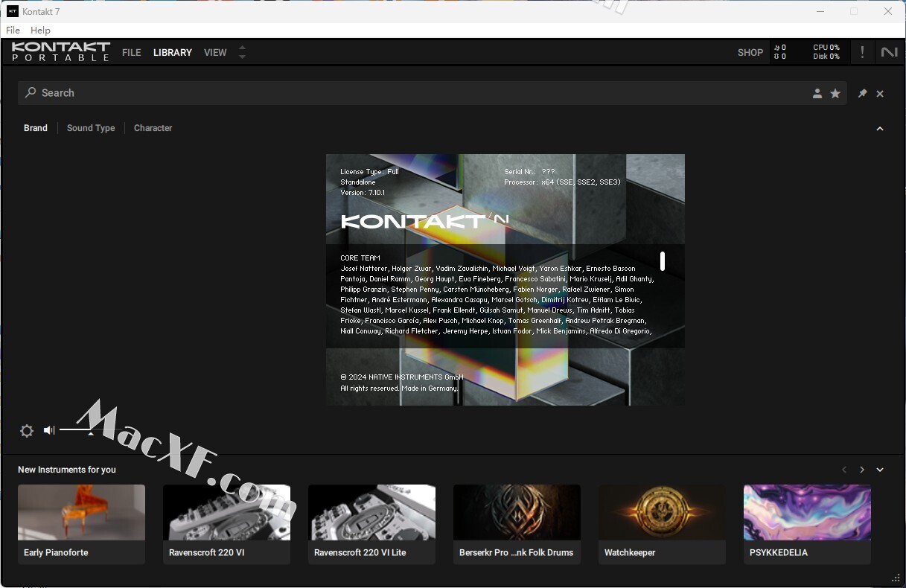Click the 'Processor: x64' text line
Screen dimensions: 906x588
coord(562,182)
